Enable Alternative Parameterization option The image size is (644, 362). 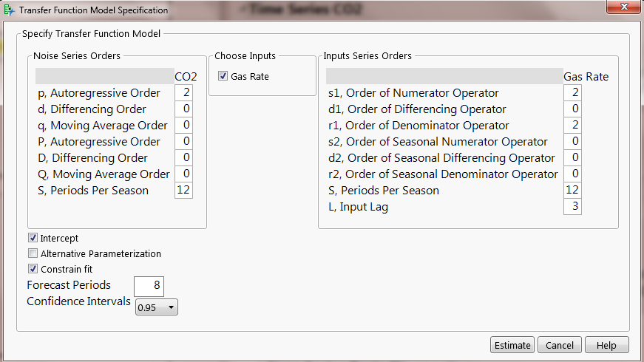pyautogui.click(x=33, y=253)
